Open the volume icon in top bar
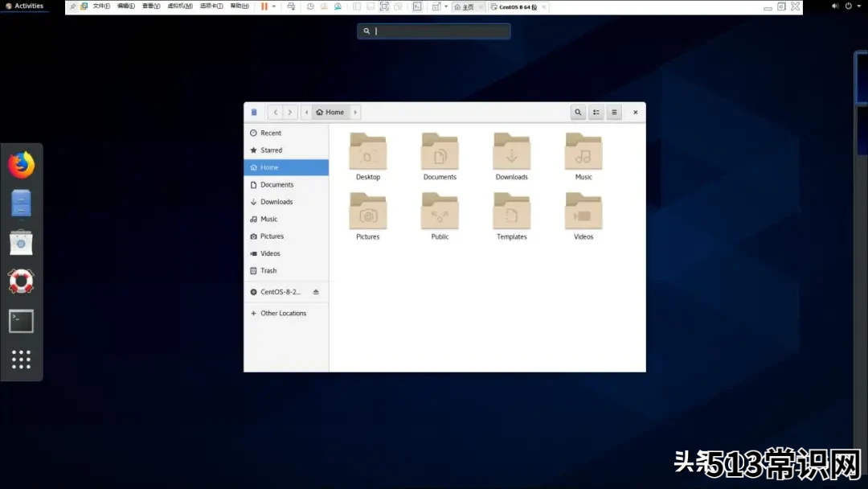The height and width of the screenshot is (489, 868). pos(835,6)
